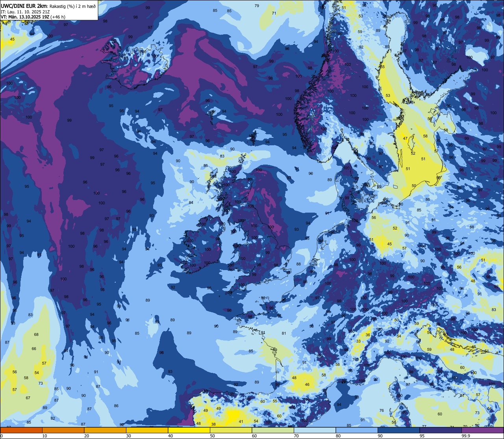
Task: Click the '38' value in the yellow area over Spain
Action: [213, 424]
